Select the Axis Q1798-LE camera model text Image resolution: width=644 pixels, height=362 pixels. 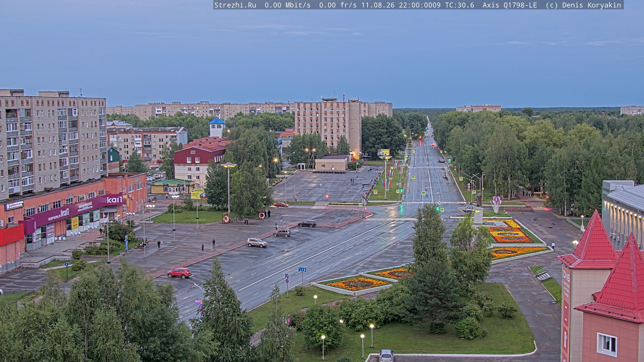pyautogui.click(x=510, y=5)
